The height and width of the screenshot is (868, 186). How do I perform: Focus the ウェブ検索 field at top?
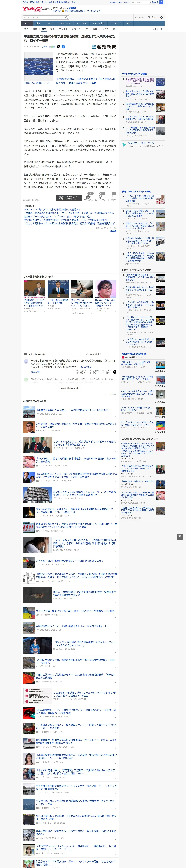[140, 2]
